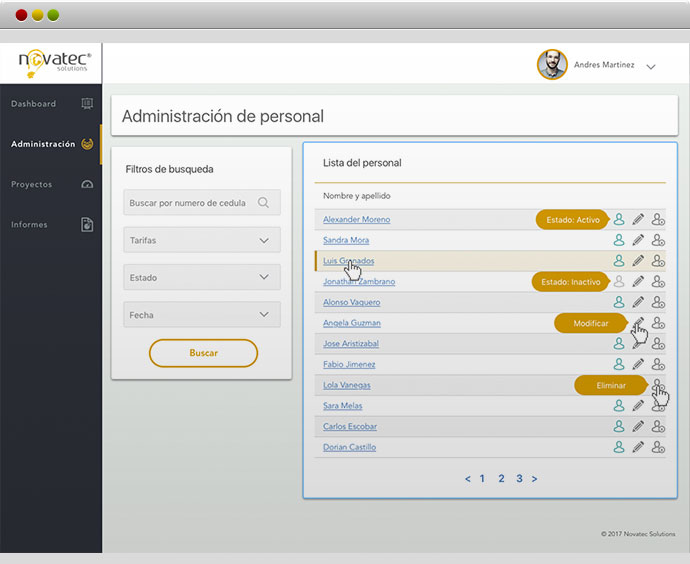690x564 pixels.
Task: Click Dorian Castillo's user status icon
Action: pyautogui.click(x=619, y=447)
